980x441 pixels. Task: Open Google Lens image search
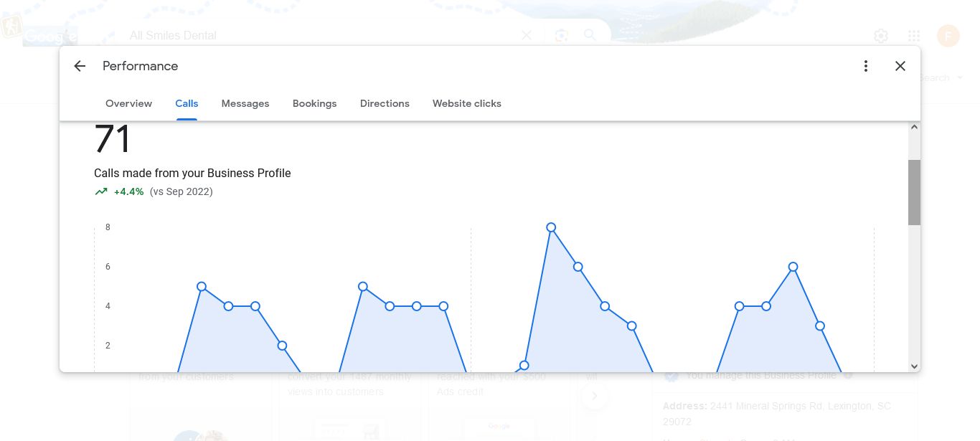coord(561,35)
